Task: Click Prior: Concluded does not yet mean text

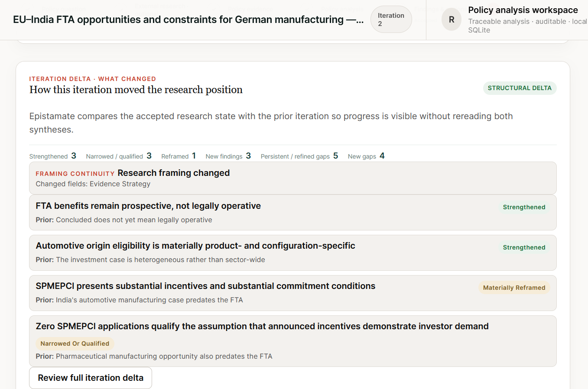Action: point(124,220)
